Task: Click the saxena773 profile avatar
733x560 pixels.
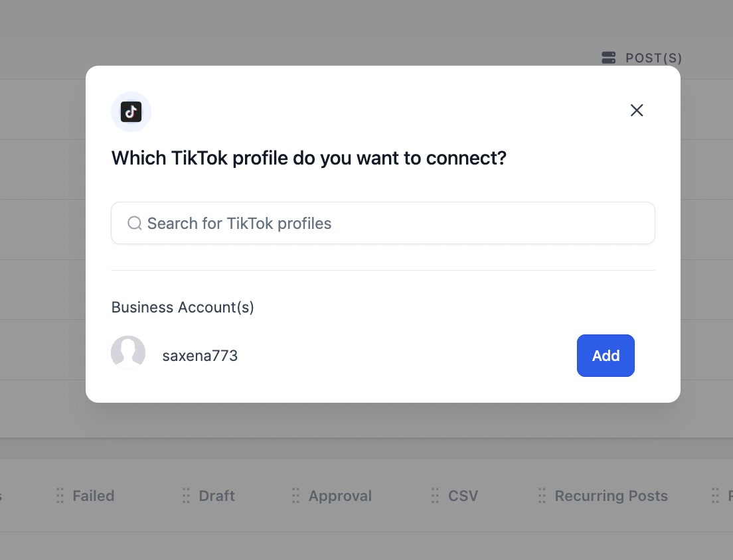Action: click(128, 352)
